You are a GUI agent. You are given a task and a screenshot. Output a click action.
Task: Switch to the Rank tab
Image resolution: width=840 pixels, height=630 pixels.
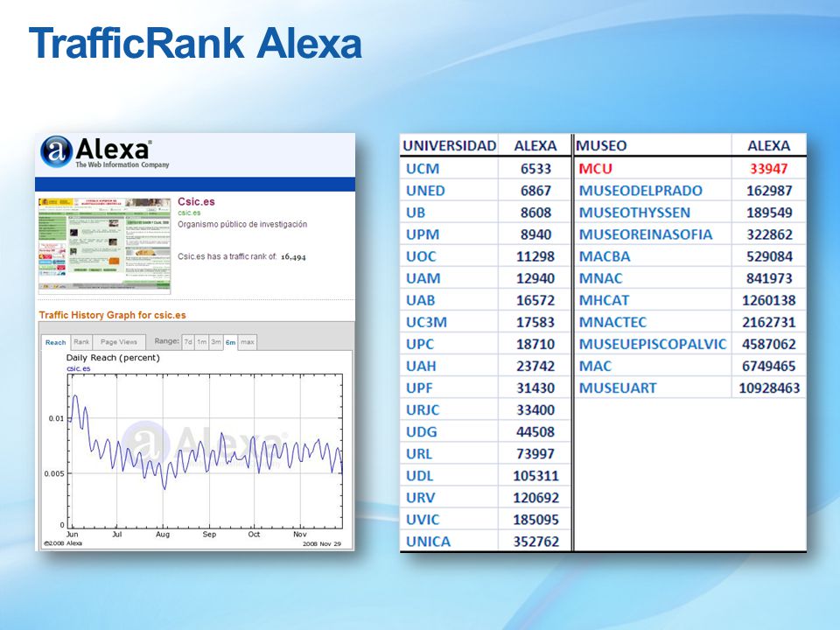81,342
